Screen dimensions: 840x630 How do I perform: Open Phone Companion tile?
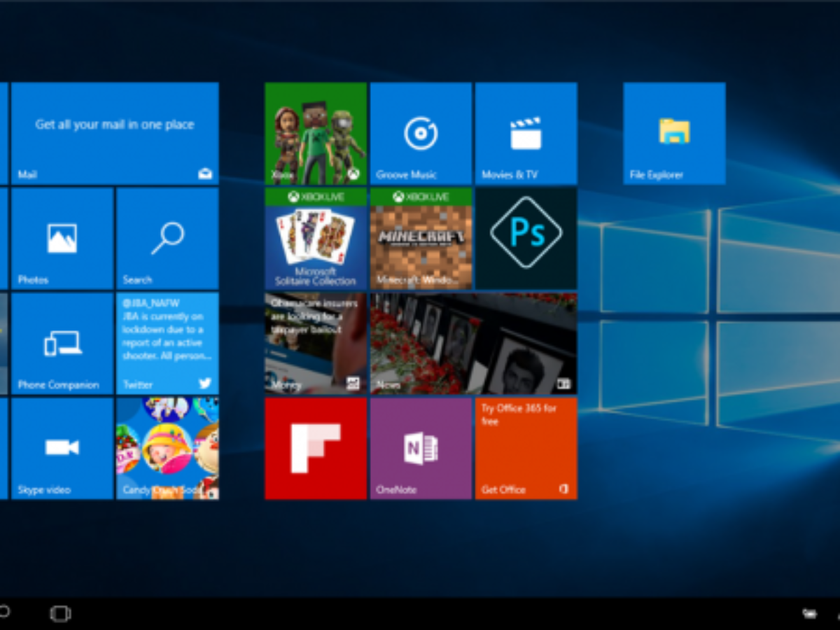[62, 344]
